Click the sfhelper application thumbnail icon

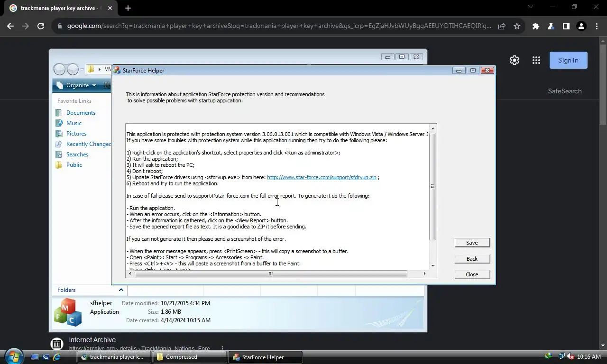[68, 312]
